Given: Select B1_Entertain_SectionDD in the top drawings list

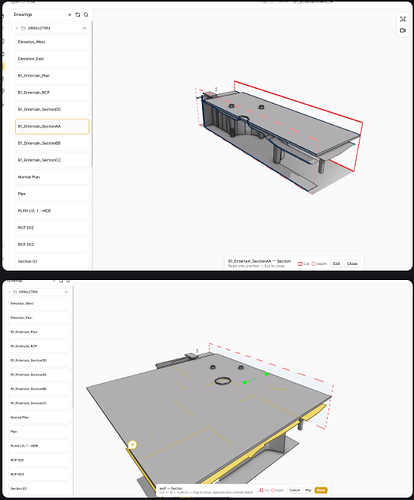Looking at the screenshot, I should [52, 109].
